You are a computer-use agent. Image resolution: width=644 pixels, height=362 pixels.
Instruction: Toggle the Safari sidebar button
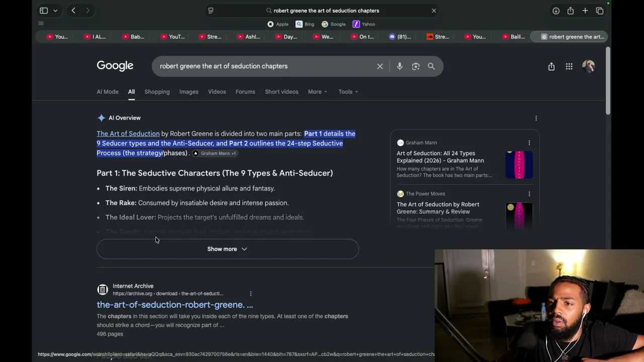point(44,11)
